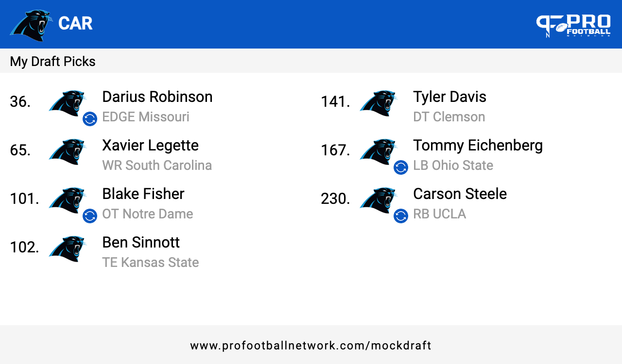This screenshot has width=622, height=364.
Task: Click the Pro Football Network logo
Action: [x=573, y=26]
